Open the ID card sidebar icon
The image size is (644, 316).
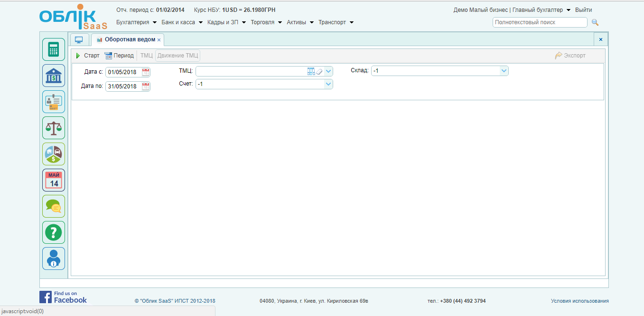54,102
